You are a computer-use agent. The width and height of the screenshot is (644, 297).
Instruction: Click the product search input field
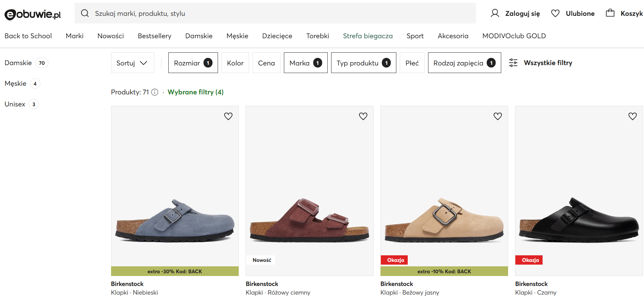pyautogui.click(x=275, y=13)
